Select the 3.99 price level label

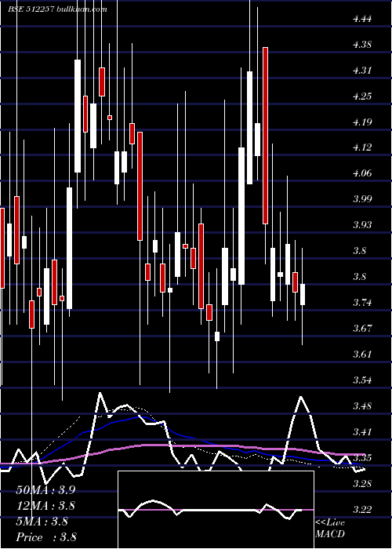pos(362,199)
